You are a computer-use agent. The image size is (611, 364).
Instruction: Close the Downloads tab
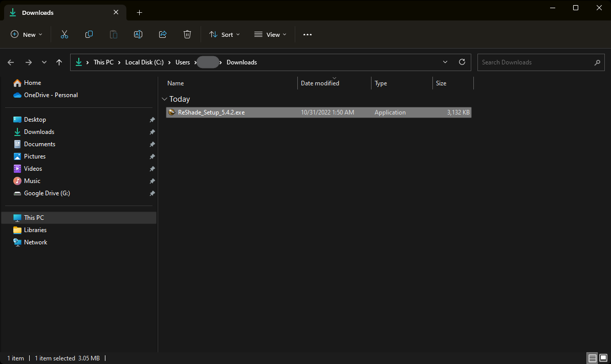click(x=116, y=12)
